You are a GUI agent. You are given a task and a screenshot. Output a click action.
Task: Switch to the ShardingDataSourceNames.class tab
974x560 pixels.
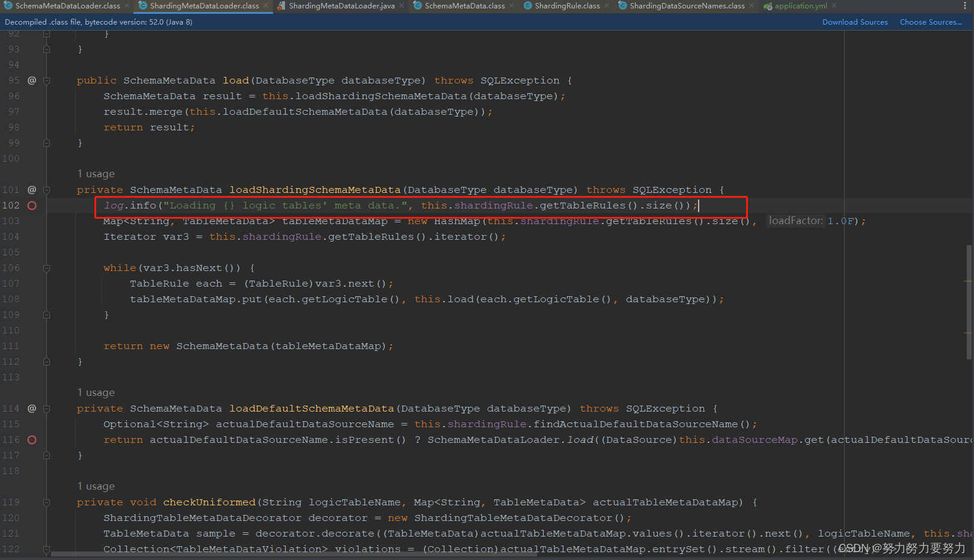[687, 6]
